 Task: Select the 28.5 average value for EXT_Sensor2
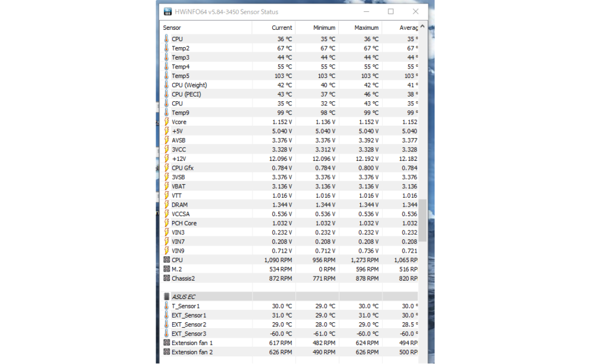tap(410, 324)
